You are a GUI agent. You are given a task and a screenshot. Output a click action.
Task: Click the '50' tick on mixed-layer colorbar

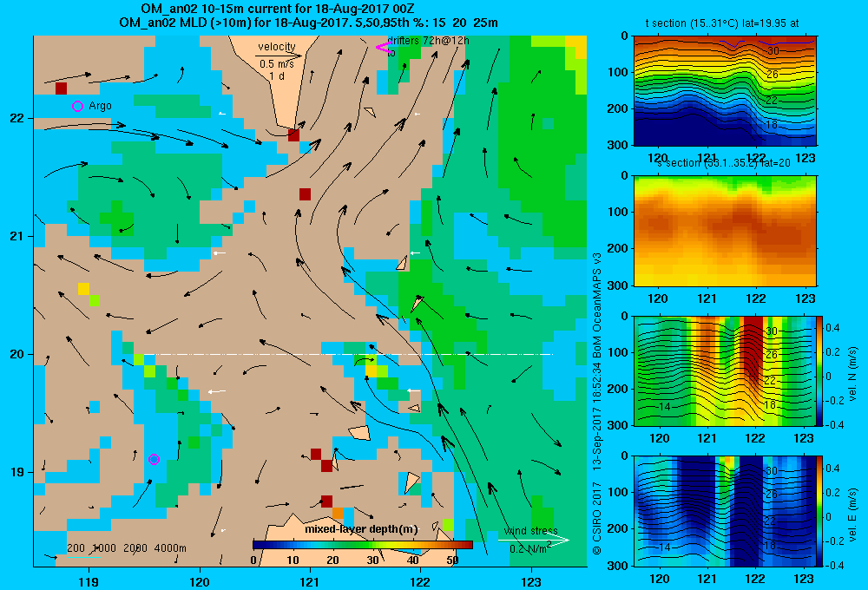[452, 560]
